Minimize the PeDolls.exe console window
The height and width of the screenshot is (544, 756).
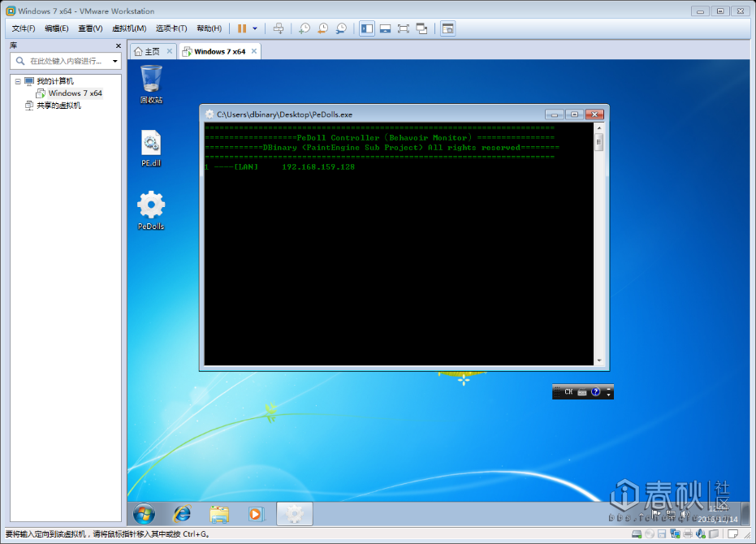point(554,114)
